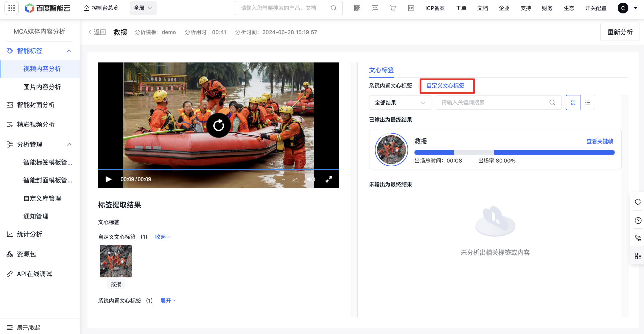
Task: Click the Baidu AI Cloud logo
Action: [x=48, y=8]
